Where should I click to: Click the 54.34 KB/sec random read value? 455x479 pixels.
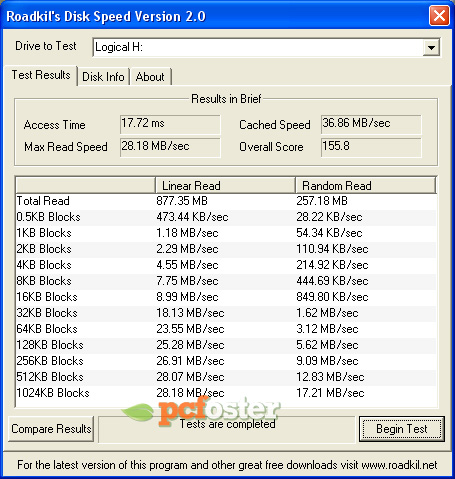click(329, 233)
